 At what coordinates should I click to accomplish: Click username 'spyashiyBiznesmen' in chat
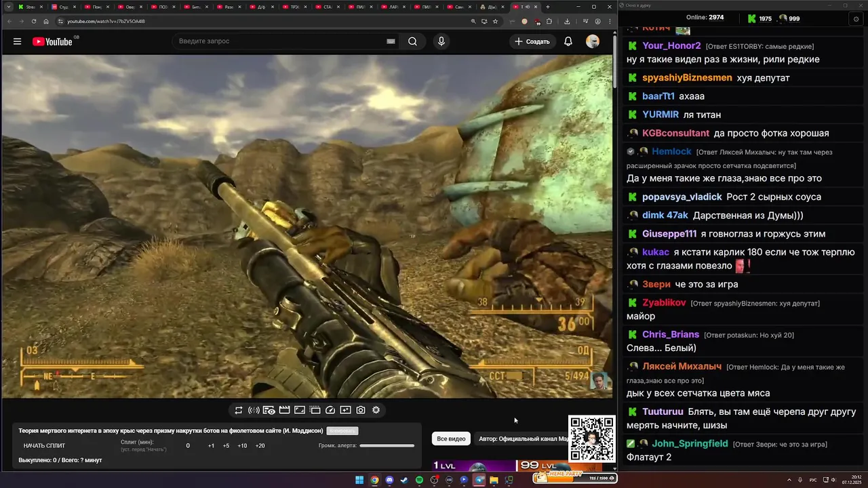687,77
